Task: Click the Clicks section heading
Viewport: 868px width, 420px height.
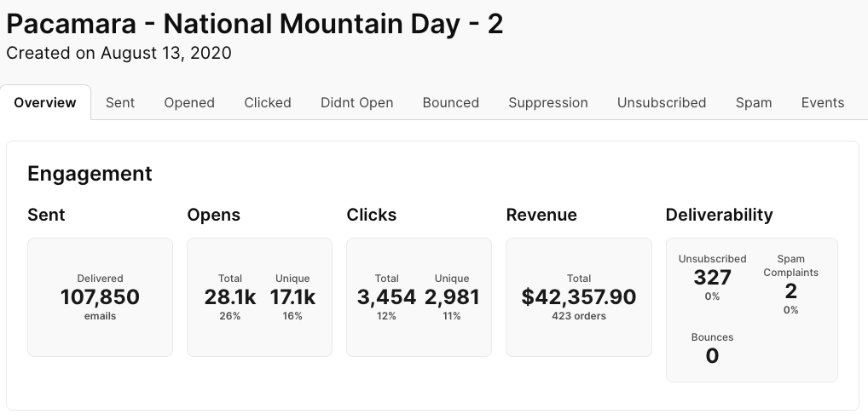Action: tap(372, 215)
